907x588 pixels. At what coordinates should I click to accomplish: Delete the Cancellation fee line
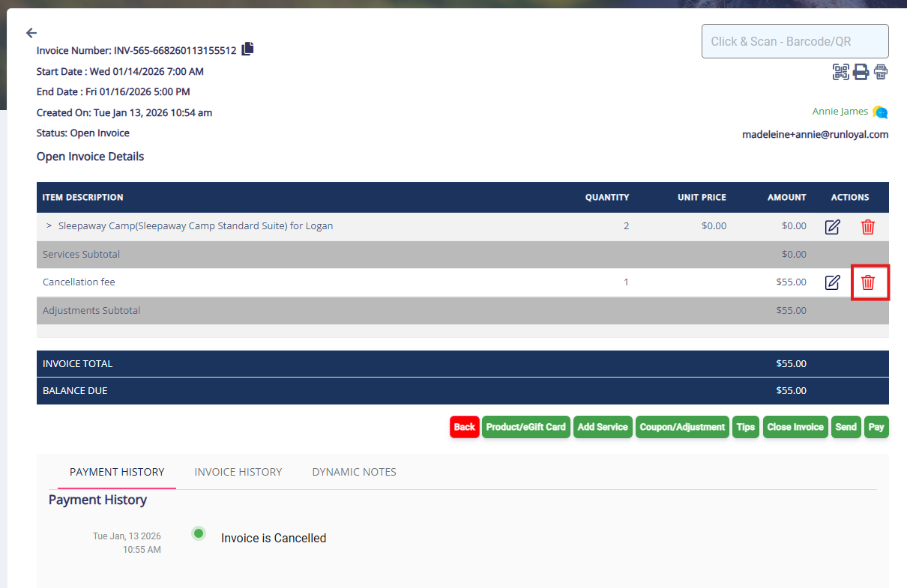(x=868, y=282)
